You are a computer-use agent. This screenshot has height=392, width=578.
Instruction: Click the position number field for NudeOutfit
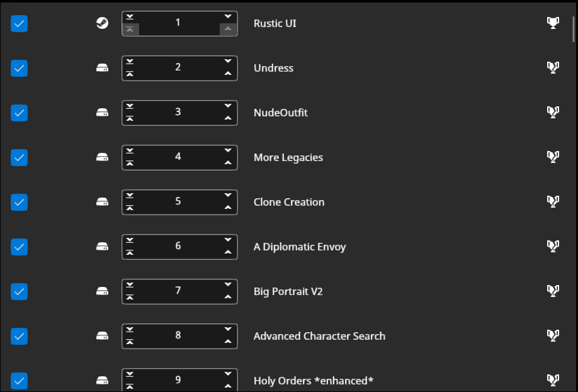coord(178,112)
